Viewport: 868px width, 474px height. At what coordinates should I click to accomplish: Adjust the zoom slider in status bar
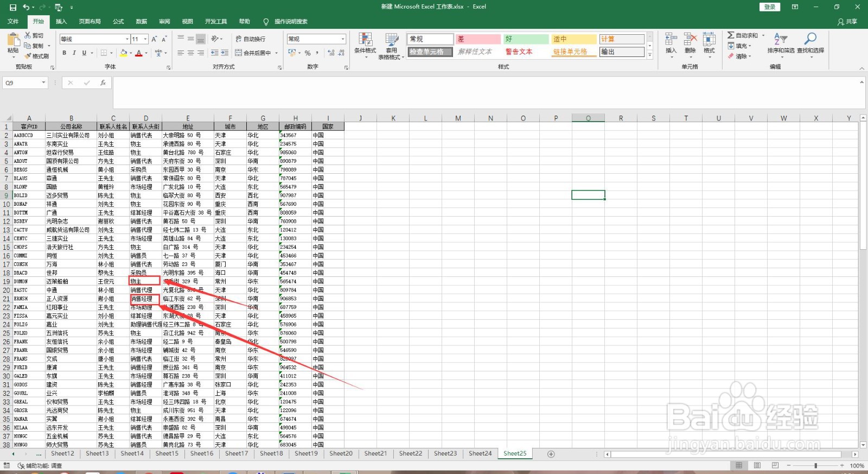click(x=815, y=466)
